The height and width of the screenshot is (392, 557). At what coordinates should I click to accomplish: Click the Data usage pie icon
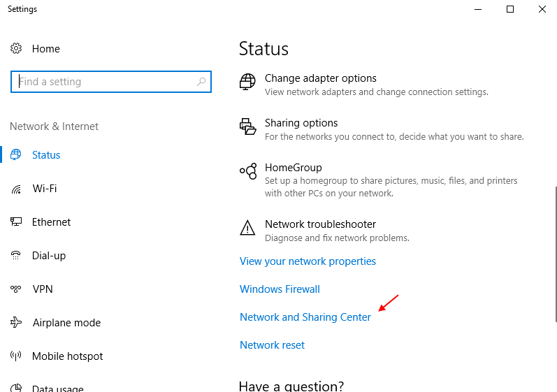[x=16, y=388]
